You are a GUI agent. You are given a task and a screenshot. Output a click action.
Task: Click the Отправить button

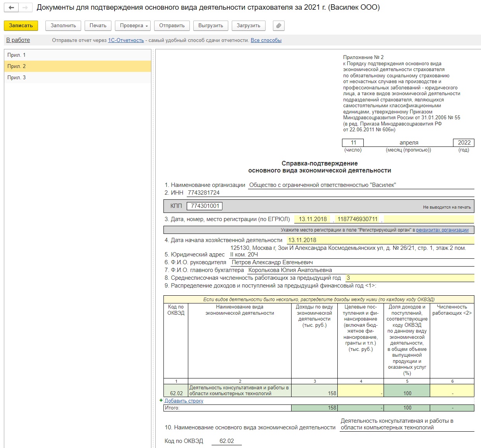pos(172,26)
